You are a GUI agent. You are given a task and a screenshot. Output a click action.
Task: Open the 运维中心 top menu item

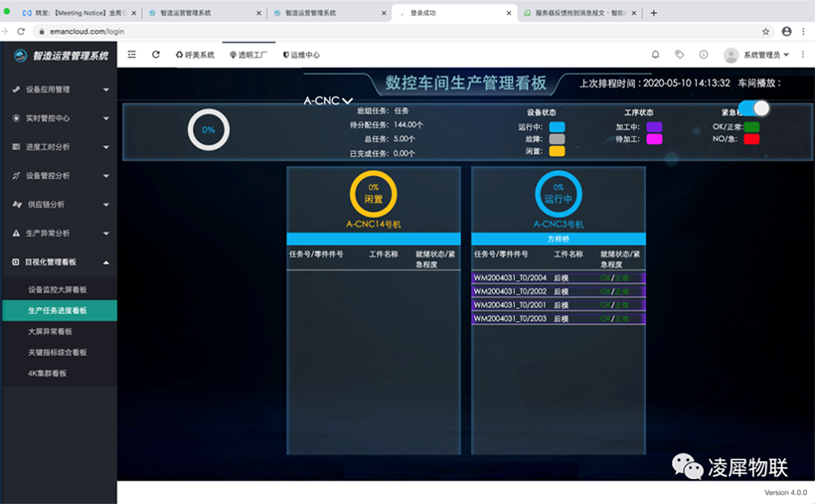click(x=301, y=55)
